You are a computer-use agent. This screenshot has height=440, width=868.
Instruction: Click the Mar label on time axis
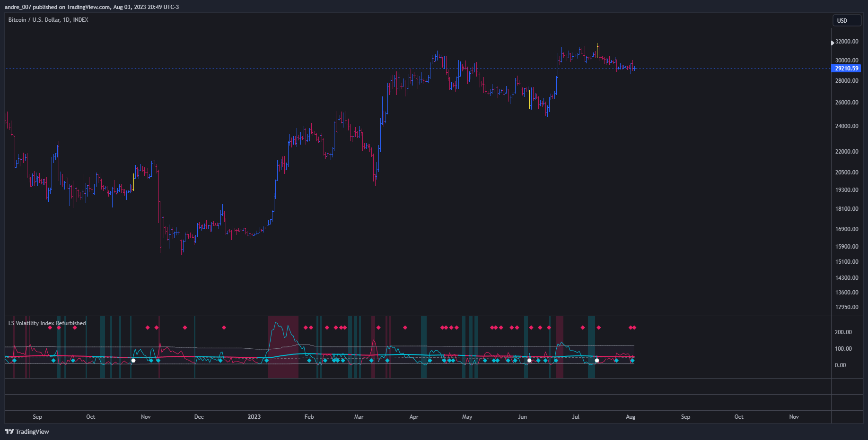pyautogui.click(x=359, y=417)
